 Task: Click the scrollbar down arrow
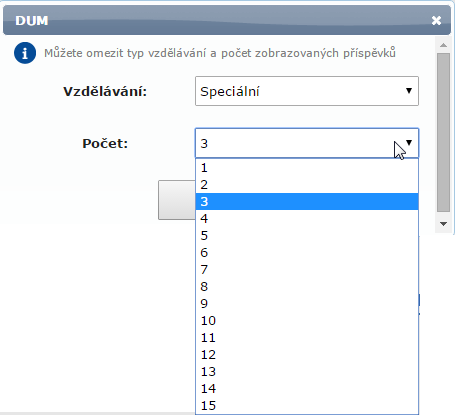(443, 224)
